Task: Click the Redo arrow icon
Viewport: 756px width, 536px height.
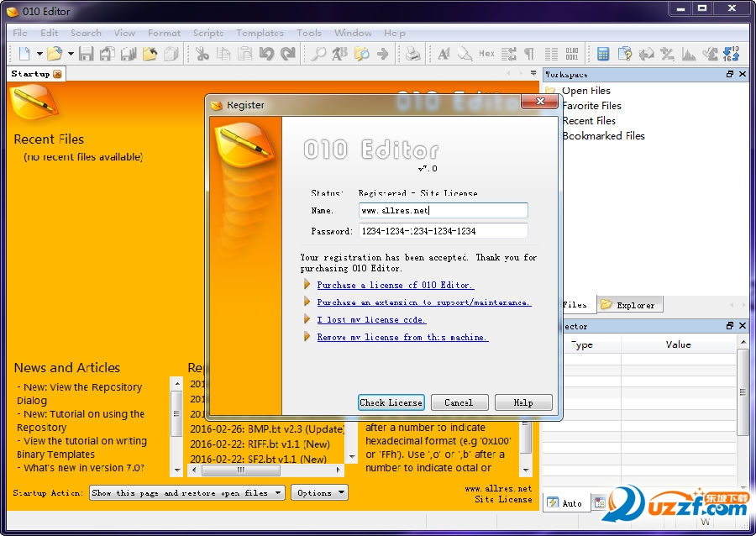Action: point(288,54)
